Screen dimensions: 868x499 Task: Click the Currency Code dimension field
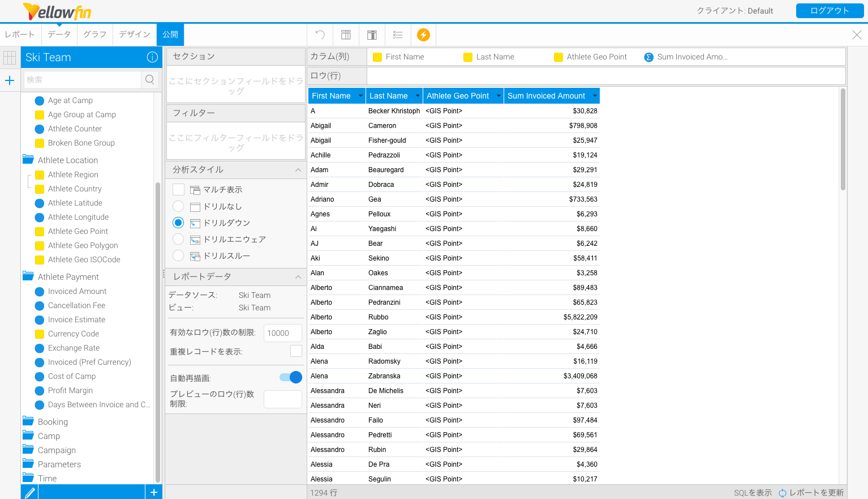(73, 334)
